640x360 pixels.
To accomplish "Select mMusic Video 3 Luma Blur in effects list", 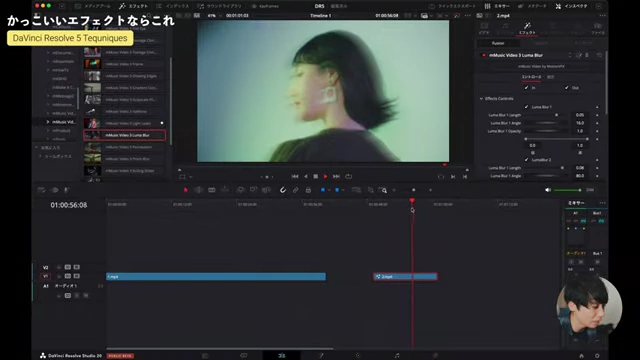I will (124, 135).
